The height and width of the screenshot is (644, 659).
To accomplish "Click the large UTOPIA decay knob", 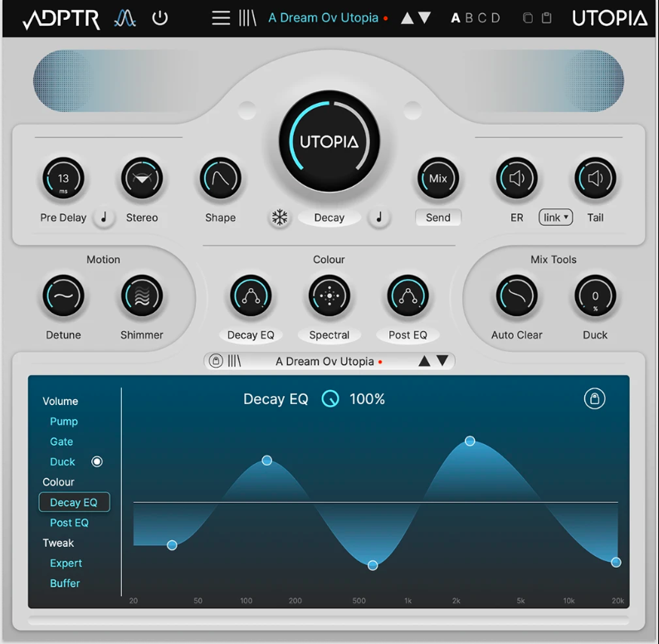I will click(x=329, y=142).
